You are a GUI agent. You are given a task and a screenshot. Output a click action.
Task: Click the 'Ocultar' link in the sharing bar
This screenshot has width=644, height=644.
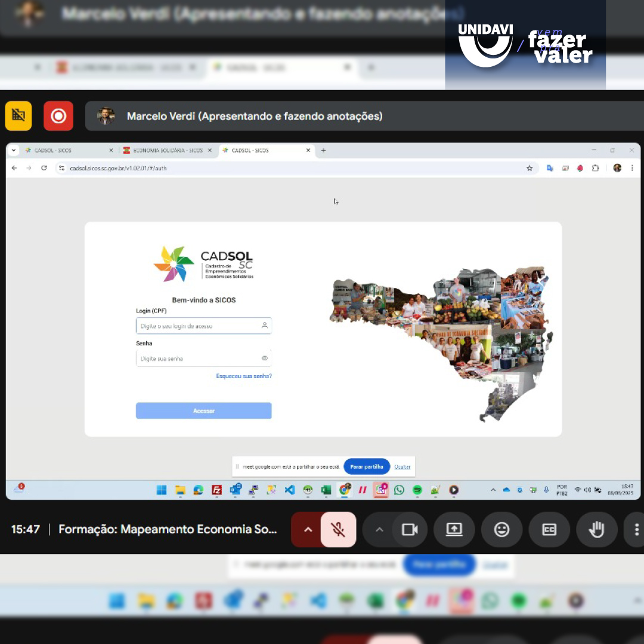point(402,466)
